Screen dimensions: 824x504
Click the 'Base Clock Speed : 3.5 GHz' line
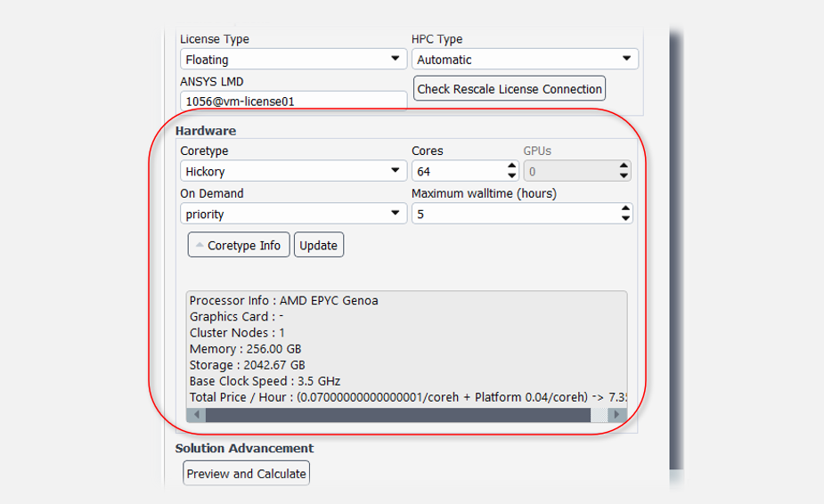pyautogui.click(x=265, y=381)
